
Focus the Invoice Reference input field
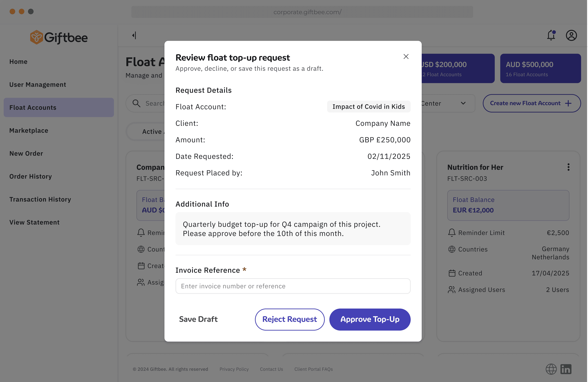point(293,286)
